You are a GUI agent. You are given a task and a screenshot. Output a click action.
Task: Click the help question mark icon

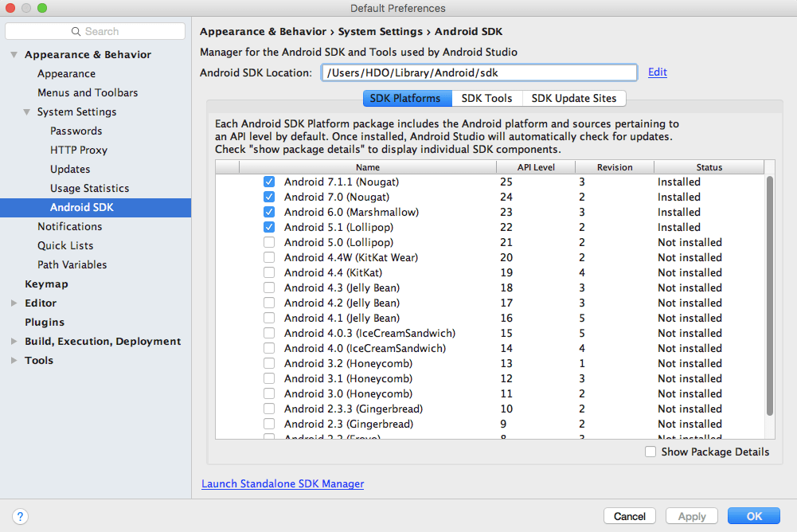tap(20, 516)
